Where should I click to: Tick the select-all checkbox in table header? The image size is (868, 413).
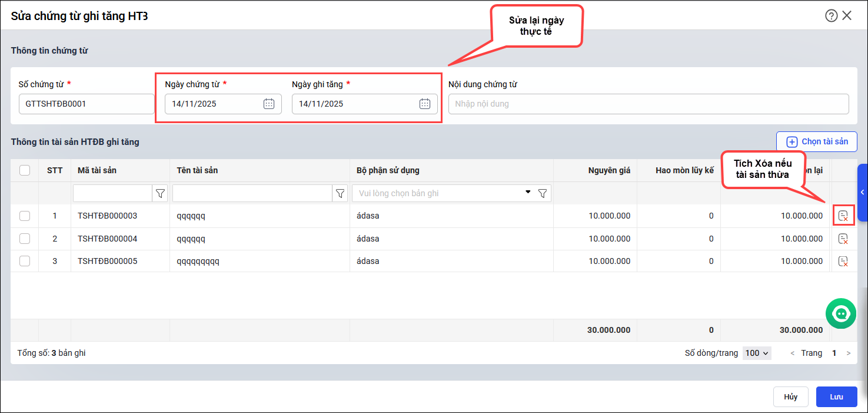coord(25,170)
